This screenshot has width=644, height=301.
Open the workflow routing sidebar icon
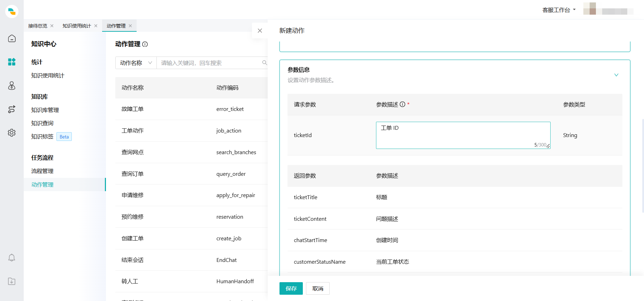click(12, 109)
